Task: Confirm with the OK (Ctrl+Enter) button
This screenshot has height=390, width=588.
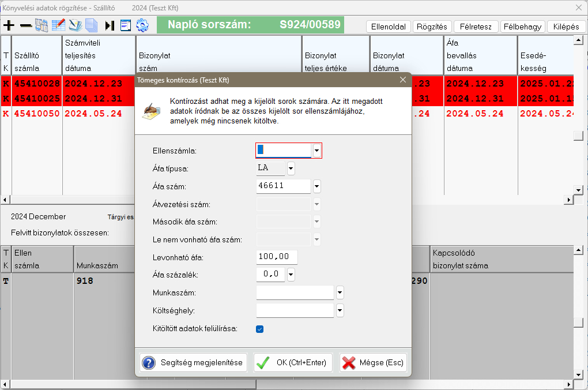Action: coord(293,363)
